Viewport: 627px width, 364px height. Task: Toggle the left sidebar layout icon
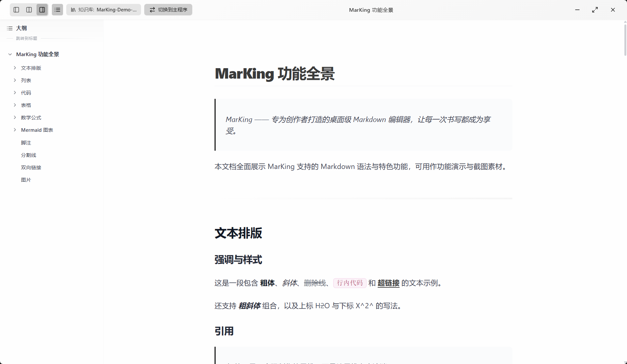click(16, 10)
